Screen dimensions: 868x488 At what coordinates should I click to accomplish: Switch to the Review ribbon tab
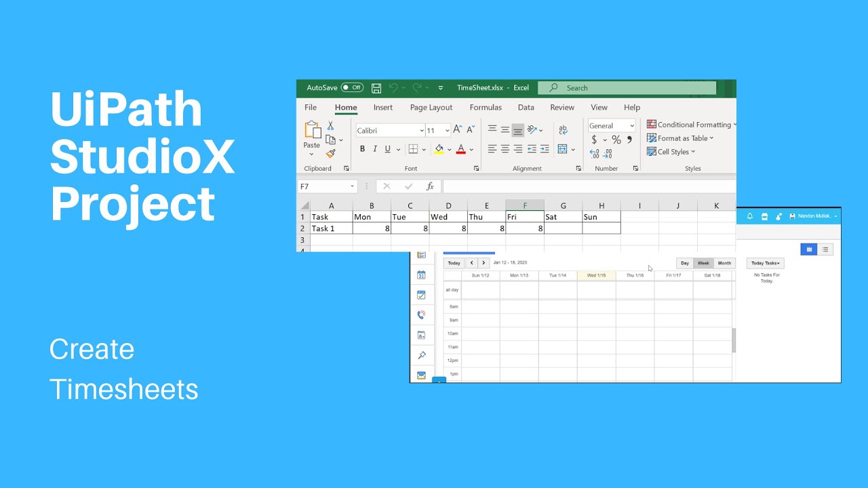click(x=562, y=107)
